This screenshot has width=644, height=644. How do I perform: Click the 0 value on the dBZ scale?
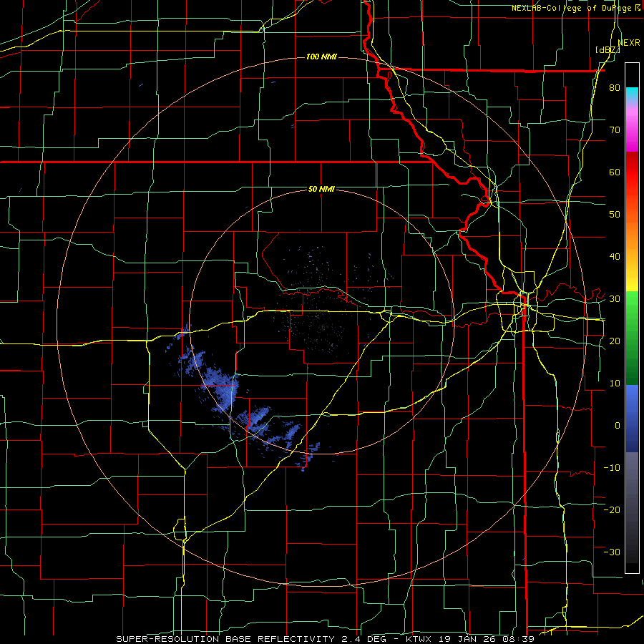click(x=618, y=426)
